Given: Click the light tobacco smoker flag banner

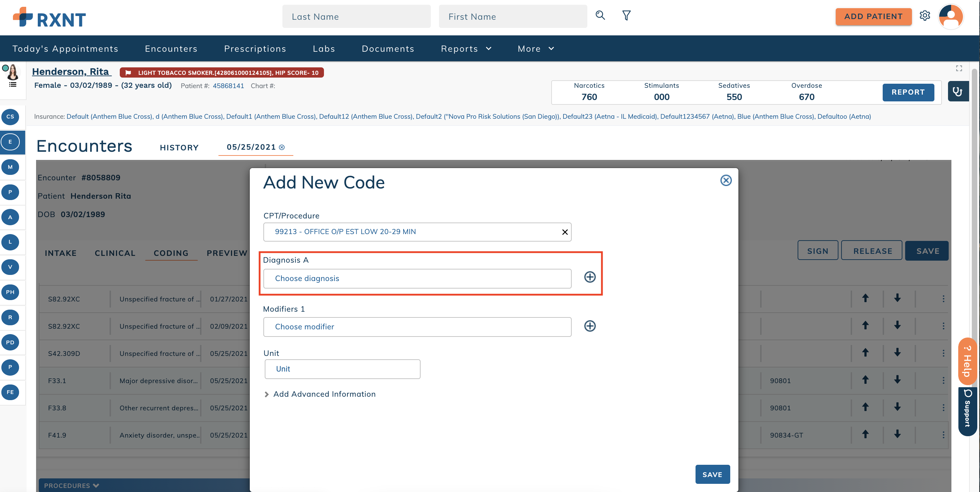Looking at the screenshot, I should [x=222, y=73].
